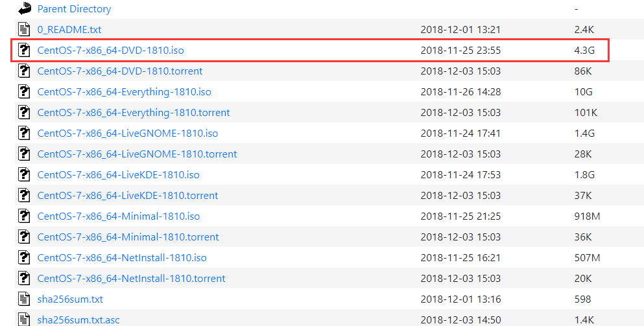Click the icon next to Everything-1810.iso
644x326 pixels.
pyautogui.click(x=24, y=91)
